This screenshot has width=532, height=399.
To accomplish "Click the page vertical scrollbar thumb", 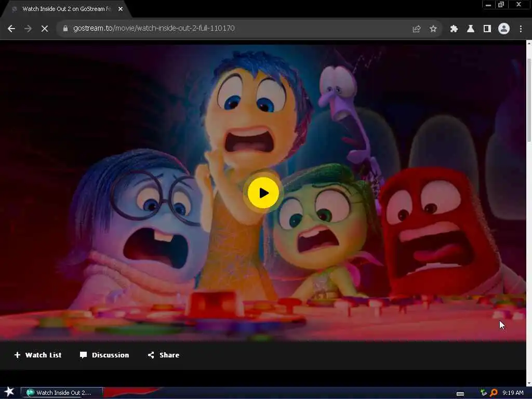I will (529, 100).
